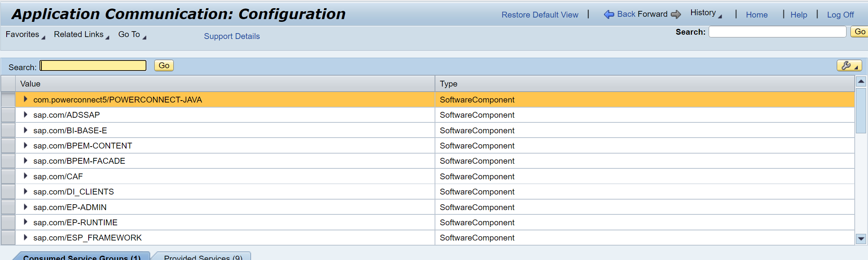Open the Favorites menu

[25, 35]
